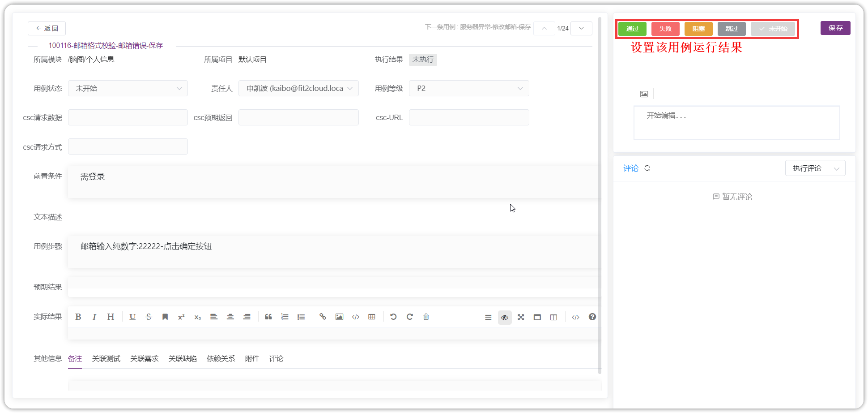The height and width of the screenshot is (413, 868).
Task: Apply italic formatting in the editor toolbar
Action: pyautogui.click(x=94, y=317)
